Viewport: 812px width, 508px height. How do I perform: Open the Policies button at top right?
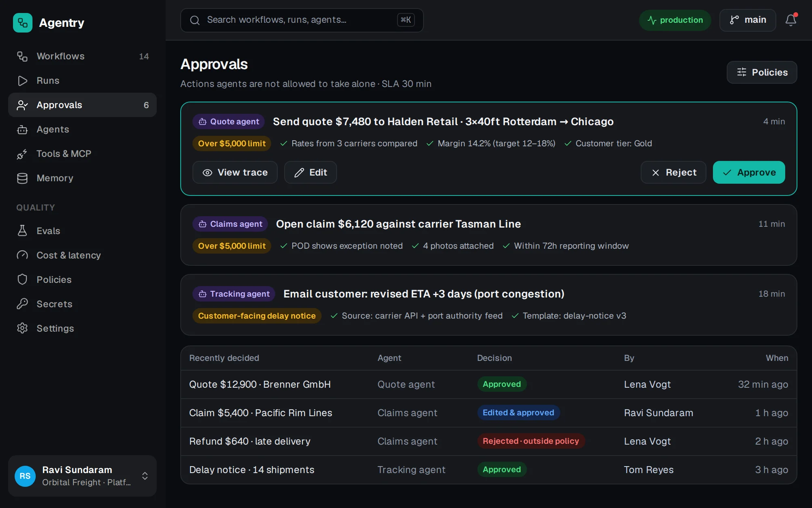762,72
